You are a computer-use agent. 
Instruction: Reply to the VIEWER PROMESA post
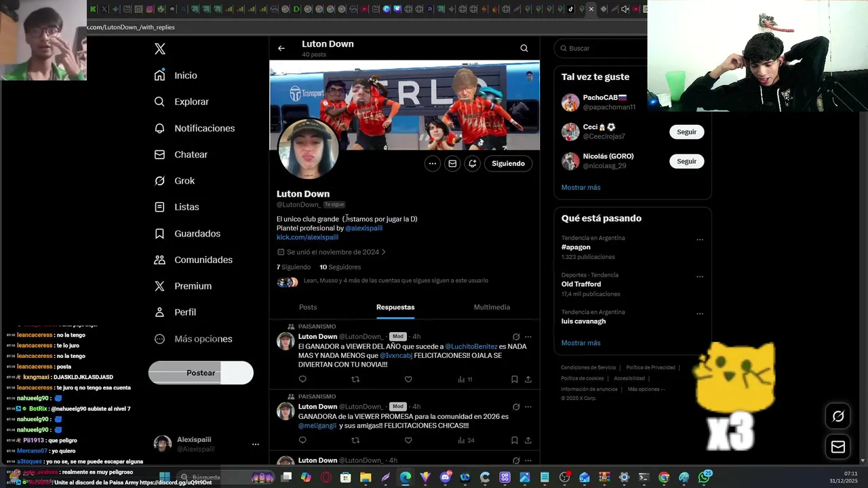click(302, 441)
